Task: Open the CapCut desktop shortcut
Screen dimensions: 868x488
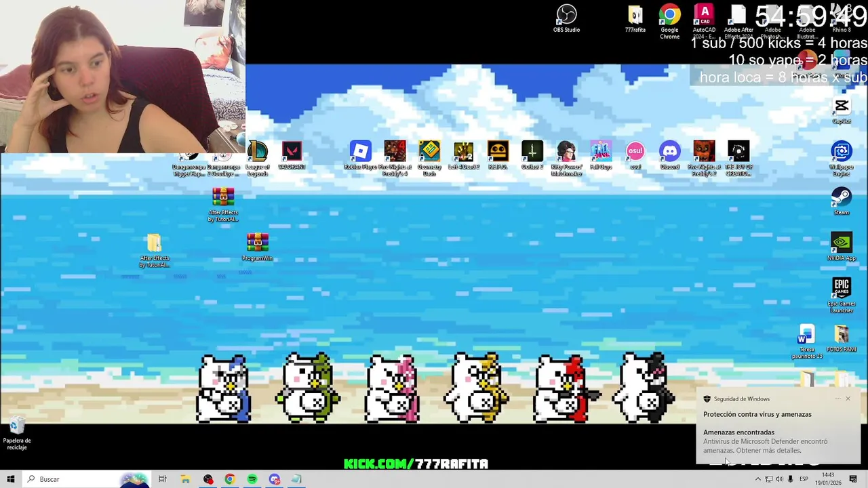Action: [x=842, y=110]
